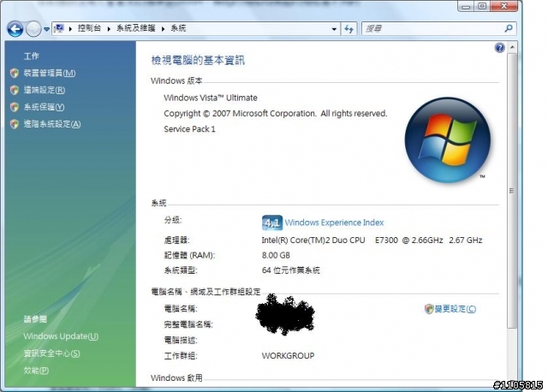The image size is (548, 392).
Task: Open Windows Update(U) link
Action: 61,336
